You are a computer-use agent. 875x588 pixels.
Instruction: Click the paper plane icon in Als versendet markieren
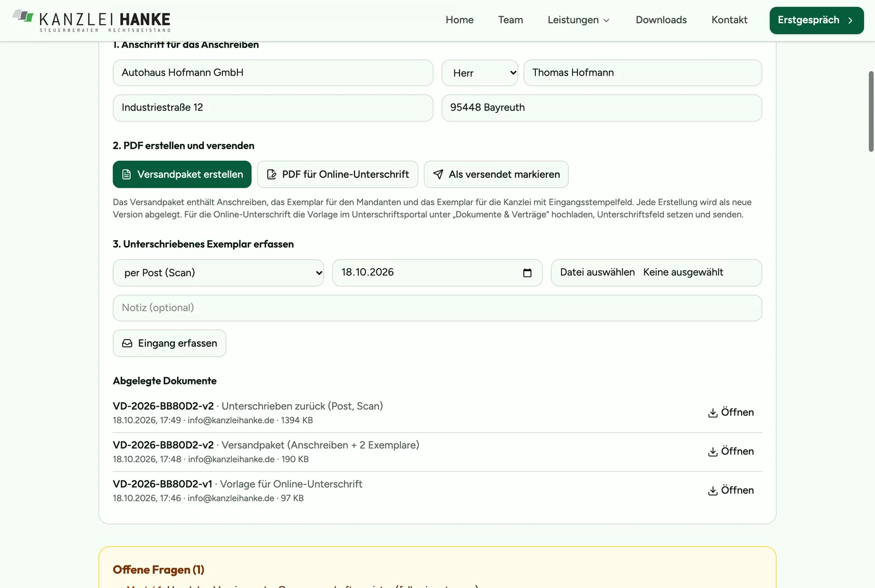click(438, 174)
